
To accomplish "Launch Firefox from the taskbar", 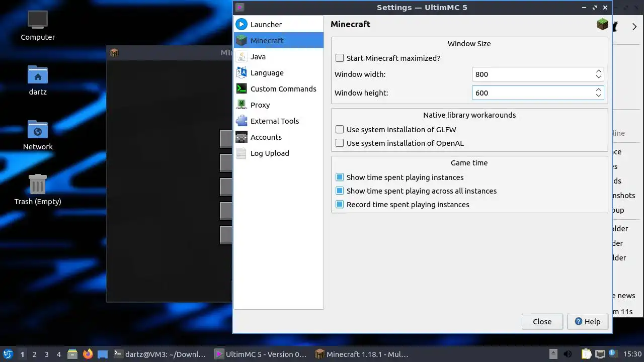I will 88,354.
